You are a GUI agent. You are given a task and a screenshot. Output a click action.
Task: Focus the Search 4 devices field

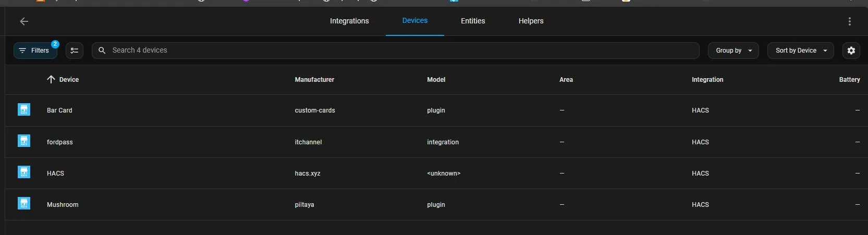click(396, 51)
